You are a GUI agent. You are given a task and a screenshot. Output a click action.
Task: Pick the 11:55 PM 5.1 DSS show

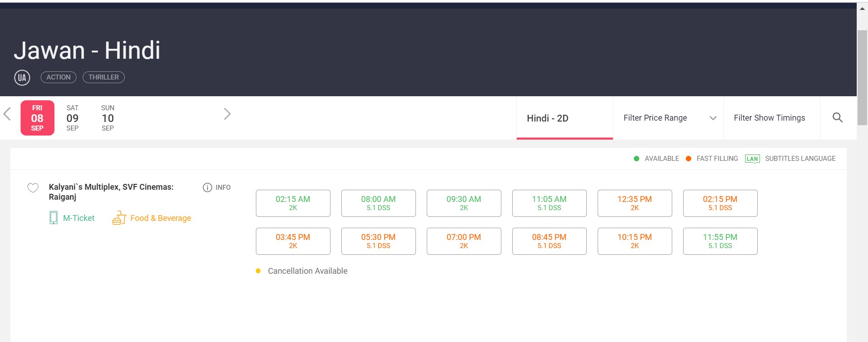coord(720,241)
